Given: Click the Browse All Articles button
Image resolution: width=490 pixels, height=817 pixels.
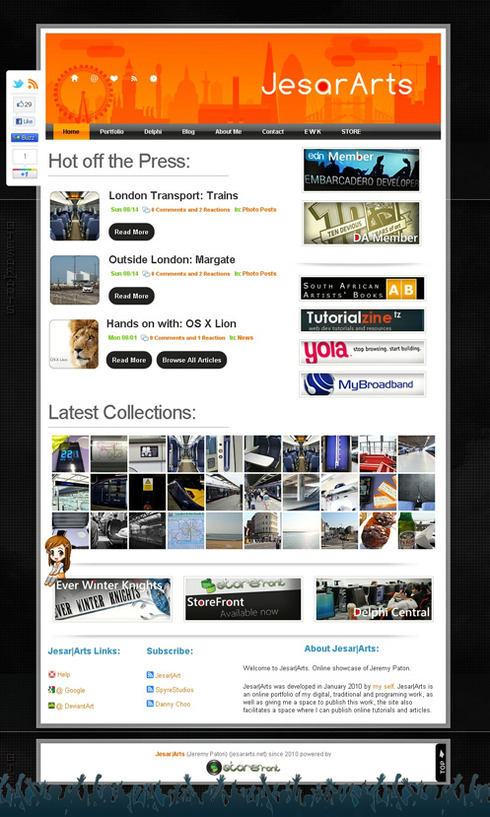Looking at the screenshot, I should coord(192,360).
